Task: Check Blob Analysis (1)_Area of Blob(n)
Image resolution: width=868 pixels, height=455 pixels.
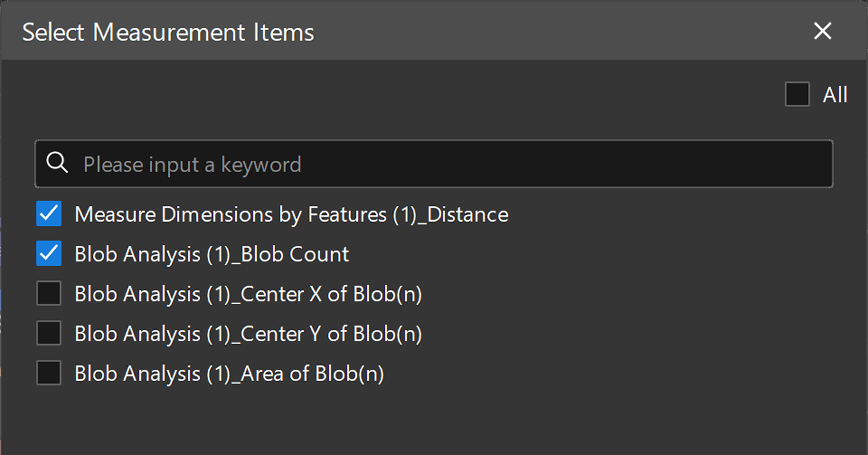Action: (x=48, y=373)
